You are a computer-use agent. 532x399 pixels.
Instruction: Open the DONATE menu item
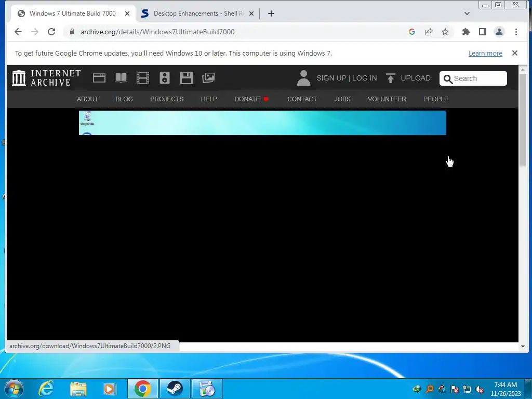pyautogui.click(x=251, y=99)
